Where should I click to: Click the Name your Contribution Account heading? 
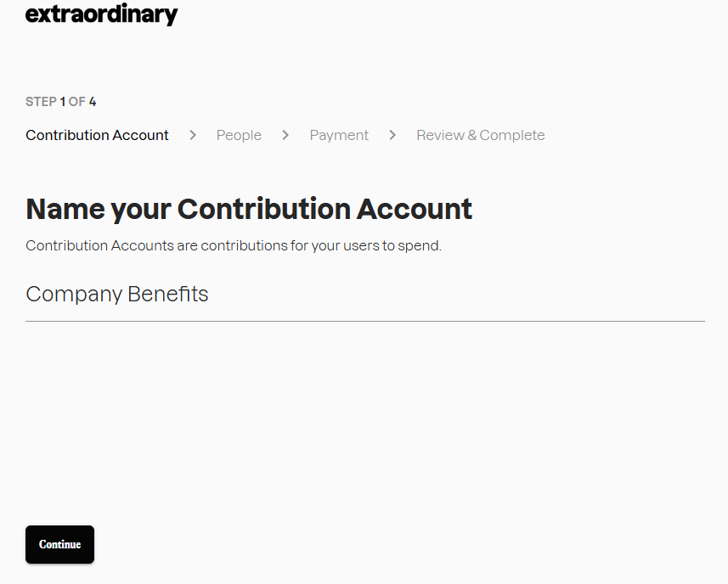pyautogui.click(x=249, y=209)
